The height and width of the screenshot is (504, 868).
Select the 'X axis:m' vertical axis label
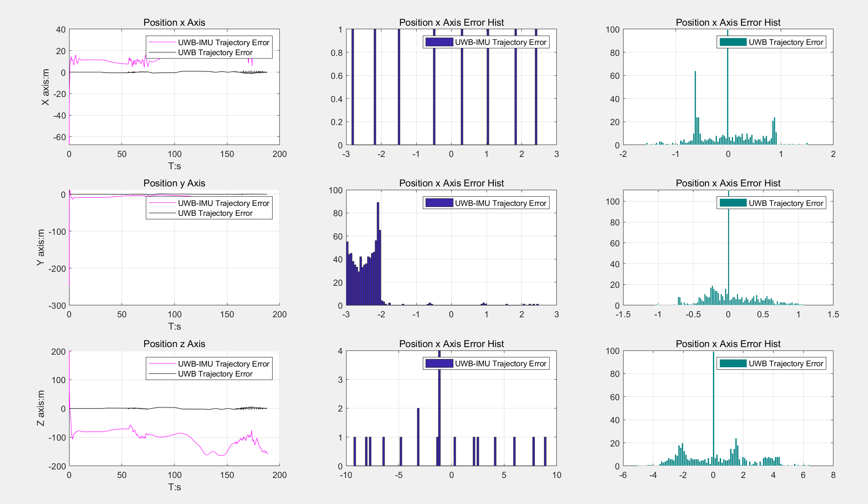(46, 87)
